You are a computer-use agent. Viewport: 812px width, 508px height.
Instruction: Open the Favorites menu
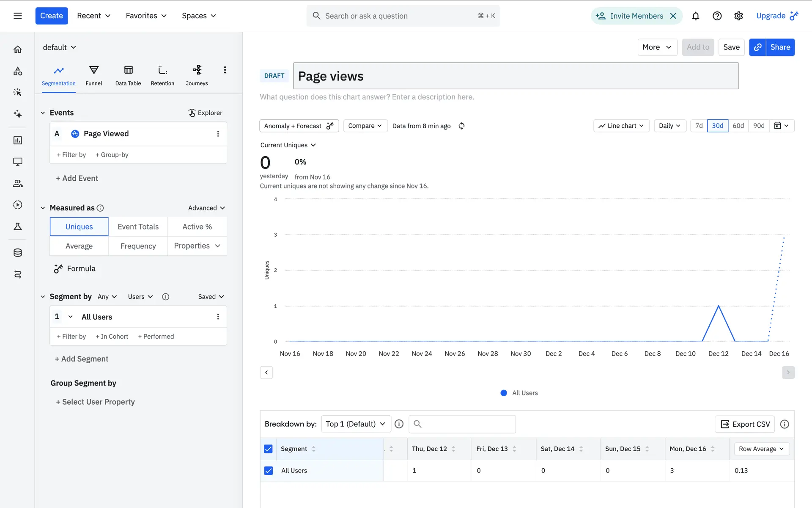tap(146, 16)
